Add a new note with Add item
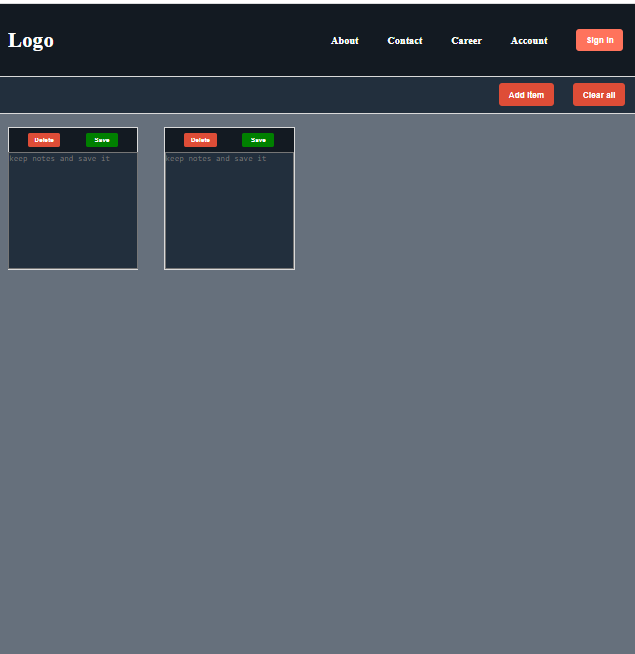 (x=526, y=95)
